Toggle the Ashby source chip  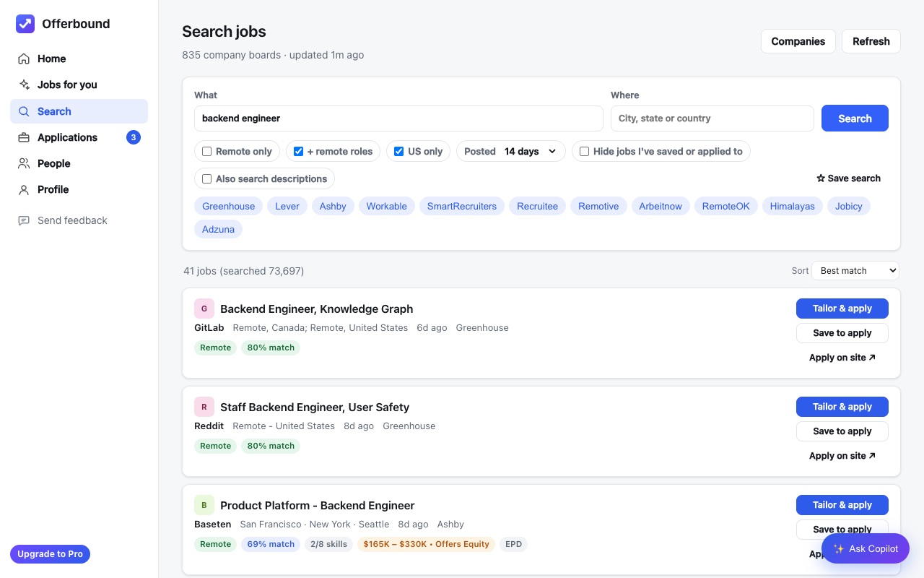[333, 206]
